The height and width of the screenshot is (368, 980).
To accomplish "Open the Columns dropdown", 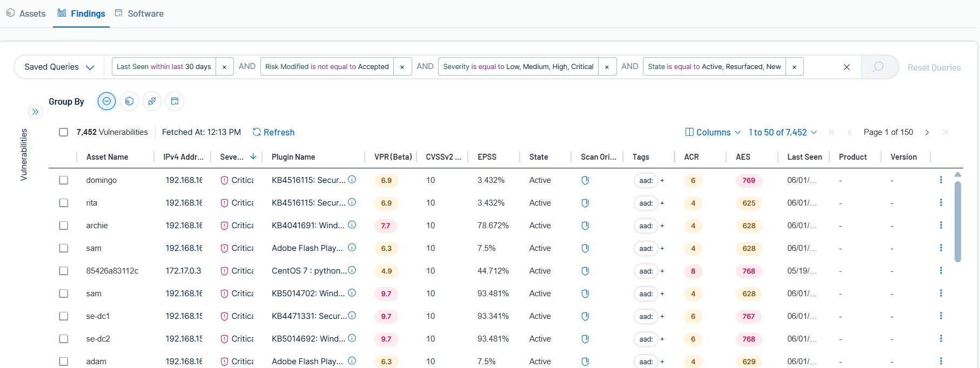I will pos(713,132).
